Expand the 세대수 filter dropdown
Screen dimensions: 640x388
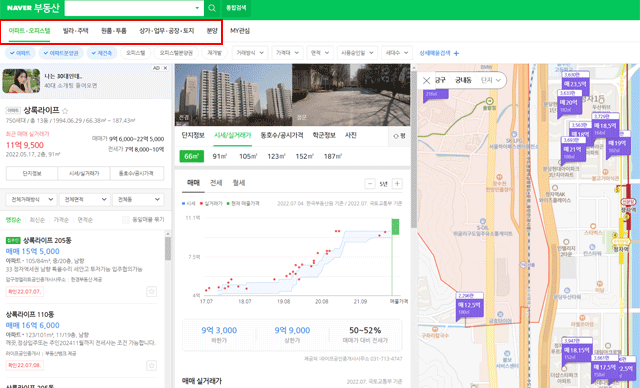397,53
